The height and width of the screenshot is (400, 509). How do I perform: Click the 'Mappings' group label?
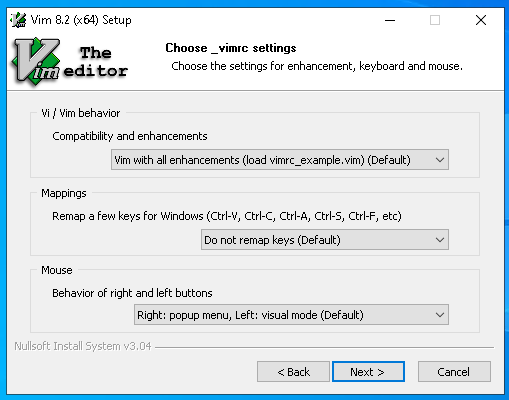coord(64,193)
